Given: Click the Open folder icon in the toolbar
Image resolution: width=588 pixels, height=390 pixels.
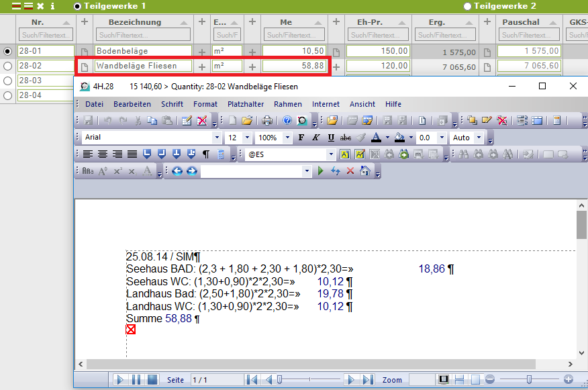Looking at the screenshot, I should coord(246,121).
